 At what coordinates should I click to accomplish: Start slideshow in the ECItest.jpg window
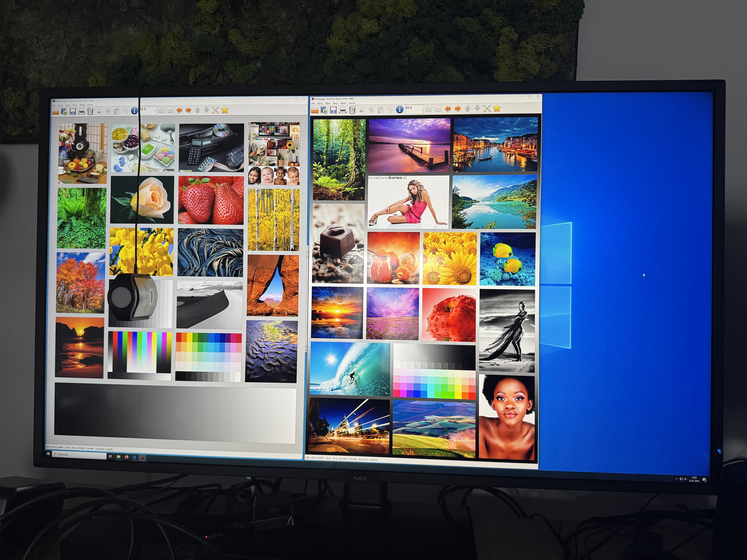[x=324, y=110]
